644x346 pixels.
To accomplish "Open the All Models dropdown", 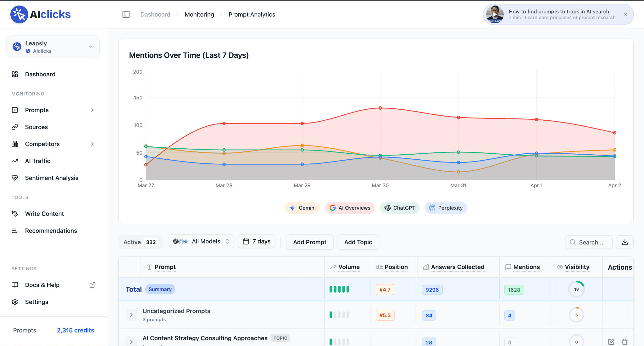I will click(202, 241).
